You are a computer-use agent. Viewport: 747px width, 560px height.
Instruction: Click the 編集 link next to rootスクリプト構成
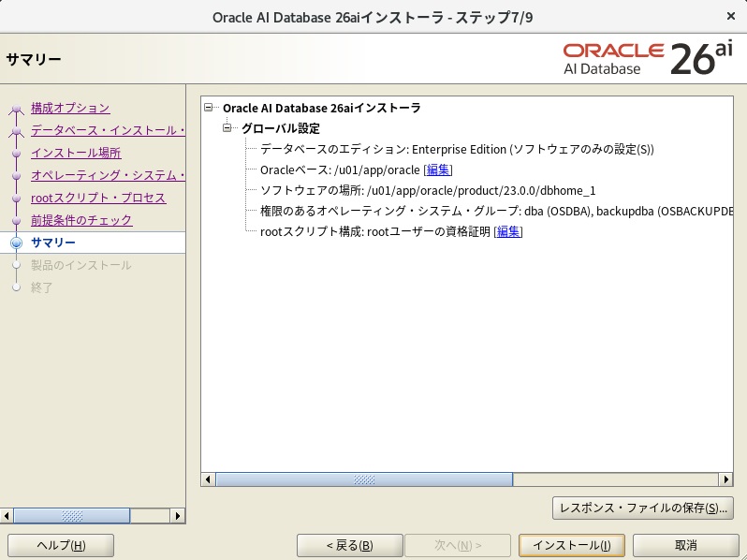508,231
